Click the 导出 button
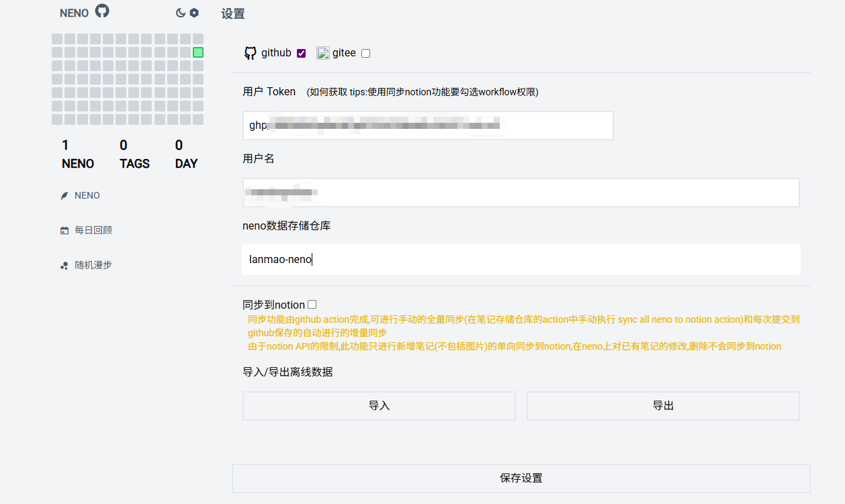This screenshot has width=845, height=504. tap(663, 406)
